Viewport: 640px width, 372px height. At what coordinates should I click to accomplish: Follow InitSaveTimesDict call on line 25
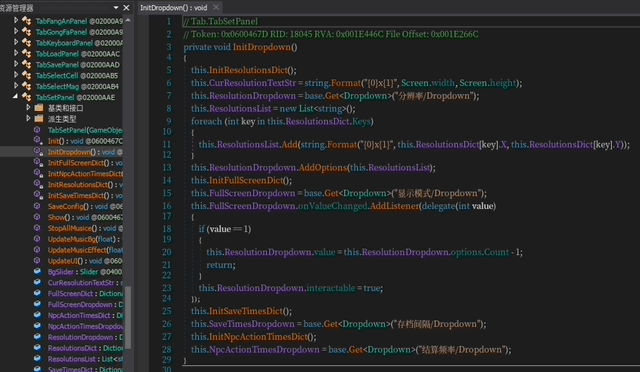[246, 311]
